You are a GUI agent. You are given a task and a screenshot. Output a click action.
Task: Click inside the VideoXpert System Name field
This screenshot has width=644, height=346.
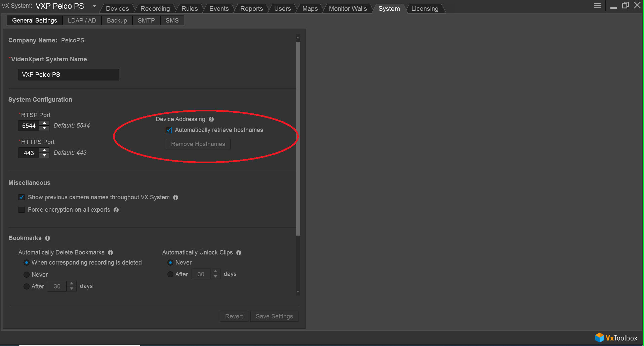pos(69,74)
